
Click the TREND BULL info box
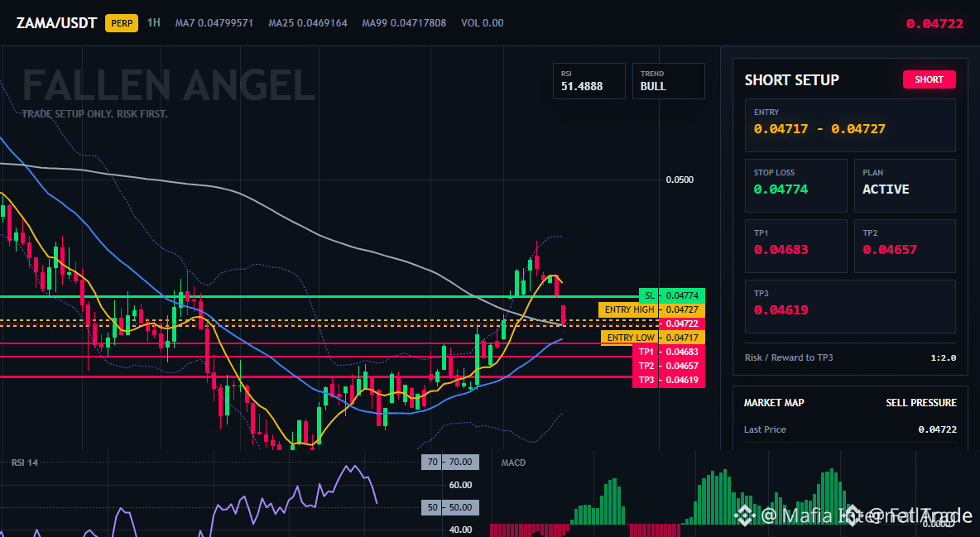click(668, 80)
